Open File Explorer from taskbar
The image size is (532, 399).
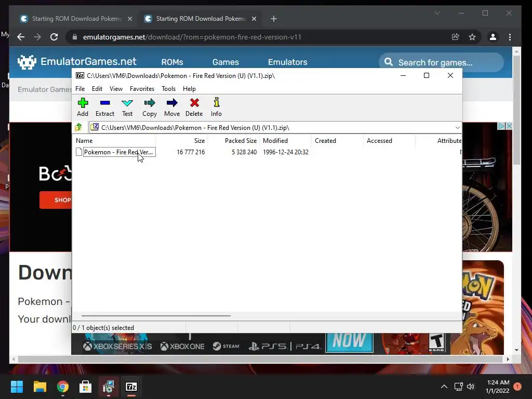click(x=39, y=387)
